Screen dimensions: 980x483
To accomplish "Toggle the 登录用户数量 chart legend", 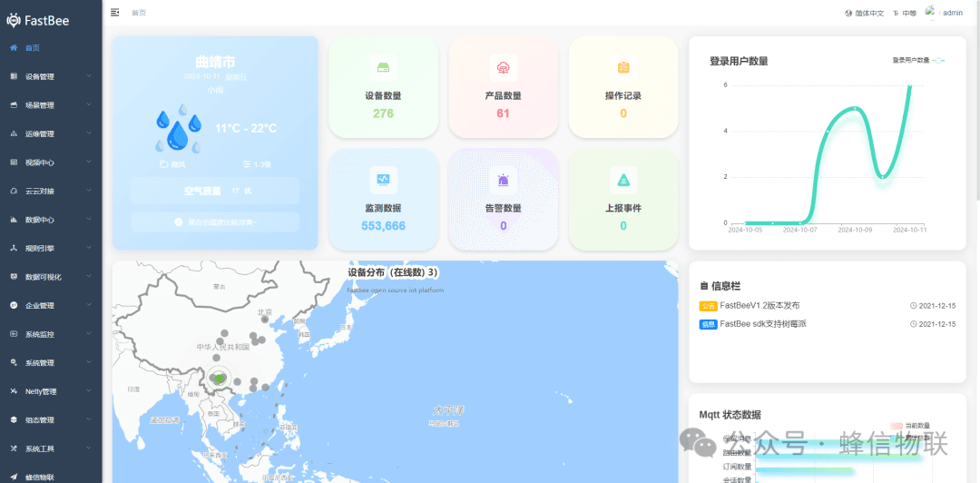I will click(918, 60).
